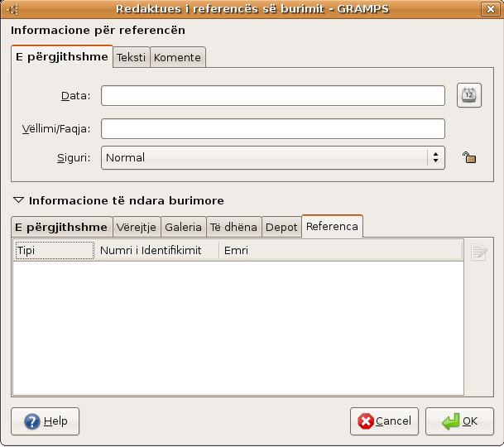
Task: Select the upper E përgjithshme tab
Action: click(62, 56)
